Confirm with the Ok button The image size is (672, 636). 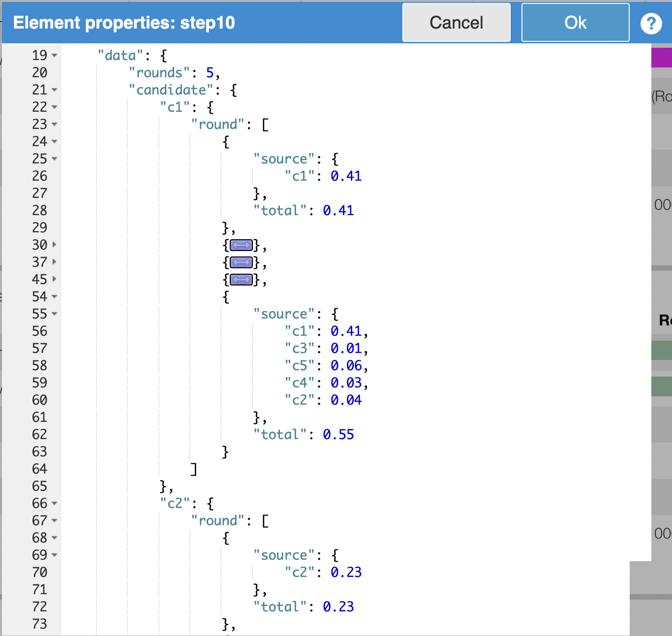coord(575,23)
